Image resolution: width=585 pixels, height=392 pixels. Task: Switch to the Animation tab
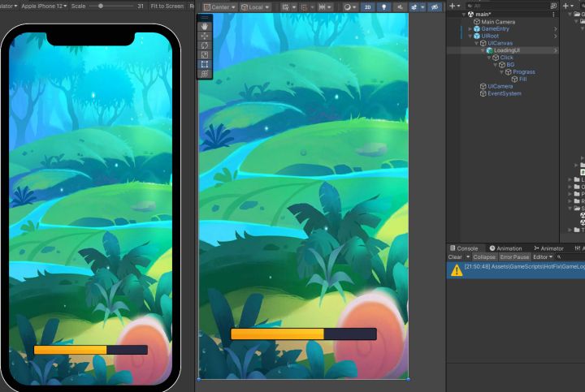[505, 248]
